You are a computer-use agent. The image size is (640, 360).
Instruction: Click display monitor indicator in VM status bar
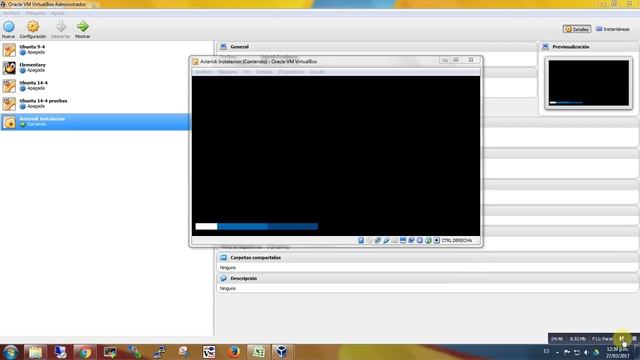[x=403, y=240]
